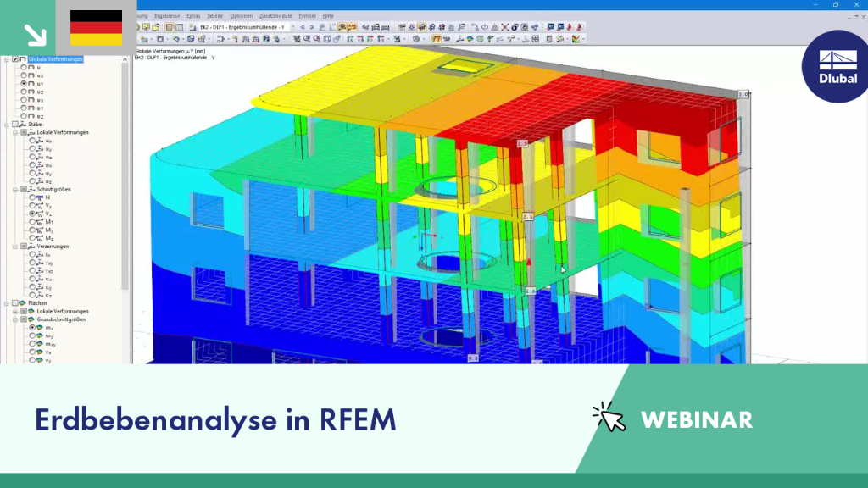
Task: Click the previous load case arrow
Action: pos(303,27)
